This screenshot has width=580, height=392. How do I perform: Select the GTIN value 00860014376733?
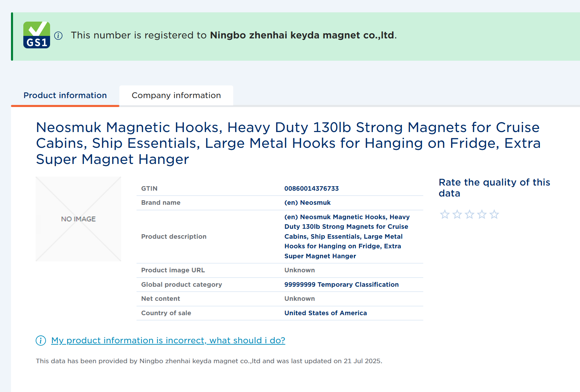coord(311,189)
